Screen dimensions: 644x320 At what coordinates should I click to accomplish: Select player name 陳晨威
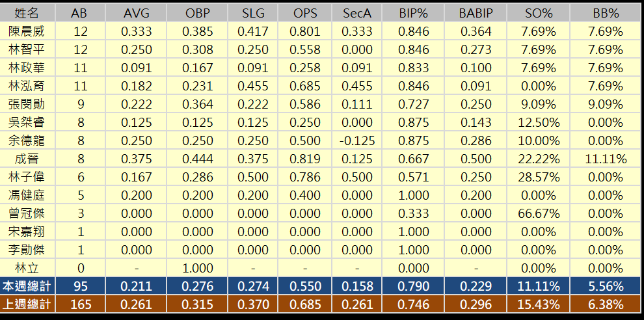point(27,31)
